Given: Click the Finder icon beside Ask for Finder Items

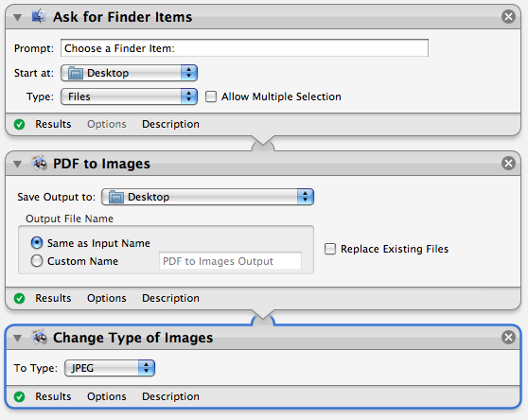Looking at the screenshot, I should (x=39, y=16).
